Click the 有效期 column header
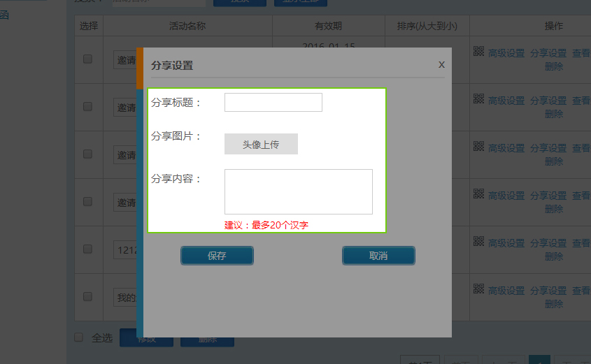The height and width of the screenshot is (364, 591). pyautogui.click(x=328, y=26)
